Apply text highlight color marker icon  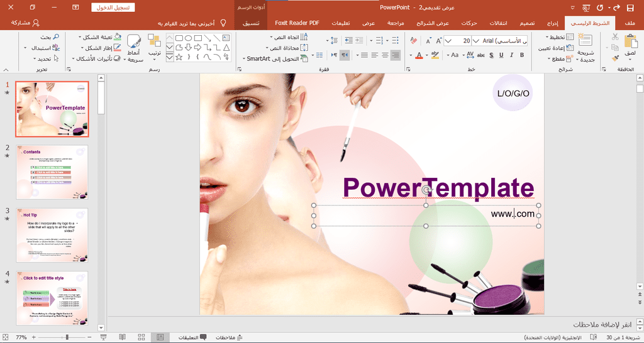click(x=435, y=55)
